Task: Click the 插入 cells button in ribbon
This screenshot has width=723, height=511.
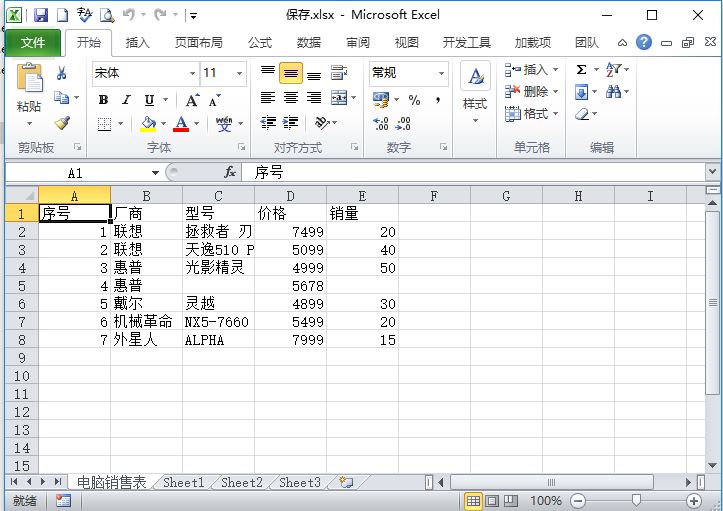Action: coord(531,70)
